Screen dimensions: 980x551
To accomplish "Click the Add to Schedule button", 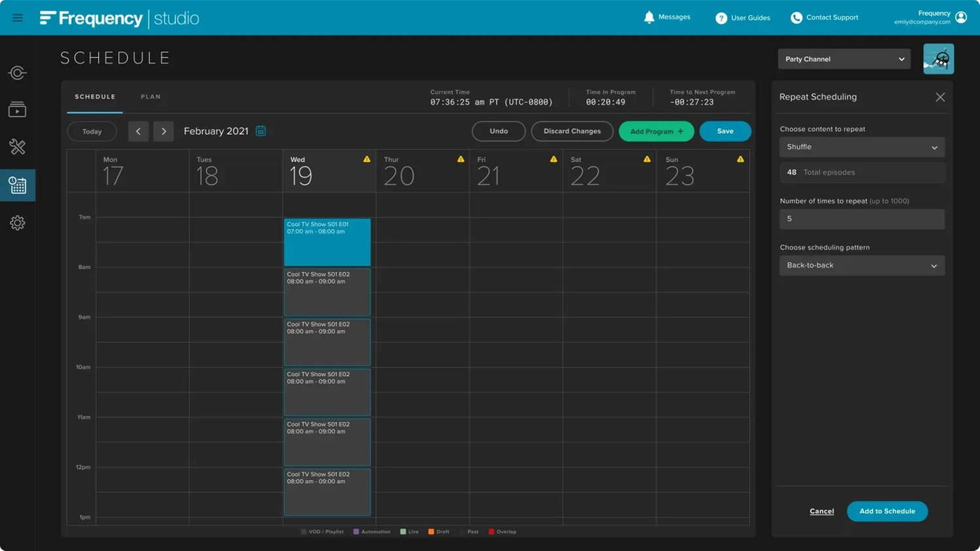I will pyautogui.click(x=887, y=511).
